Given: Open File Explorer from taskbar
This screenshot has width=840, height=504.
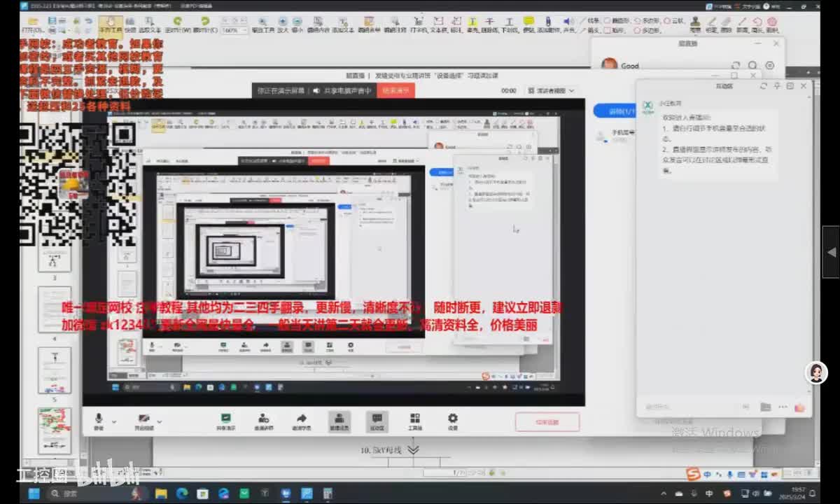Looking at the screenshot, I should (x=161, y=493).
